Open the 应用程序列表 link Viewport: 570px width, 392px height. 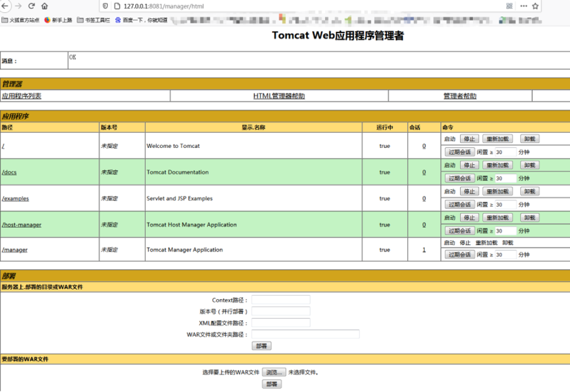coord(22,96)
